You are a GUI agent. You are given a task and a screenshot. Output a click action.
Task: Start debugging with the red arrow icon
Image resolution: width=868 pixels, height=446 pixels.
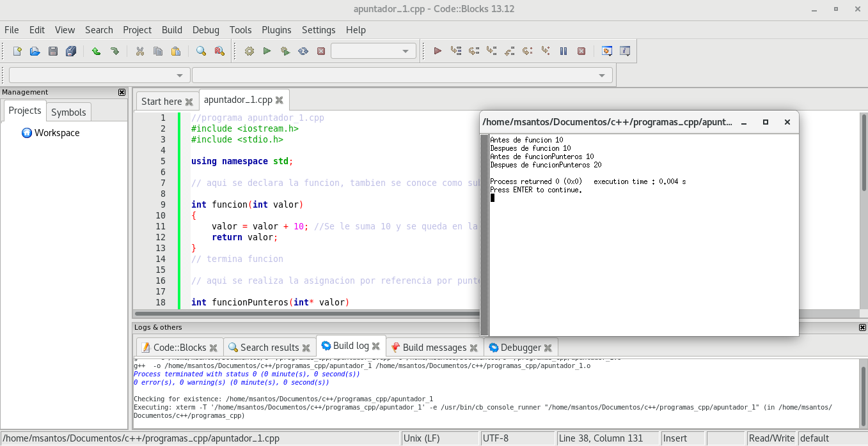[x=438, y=51]
